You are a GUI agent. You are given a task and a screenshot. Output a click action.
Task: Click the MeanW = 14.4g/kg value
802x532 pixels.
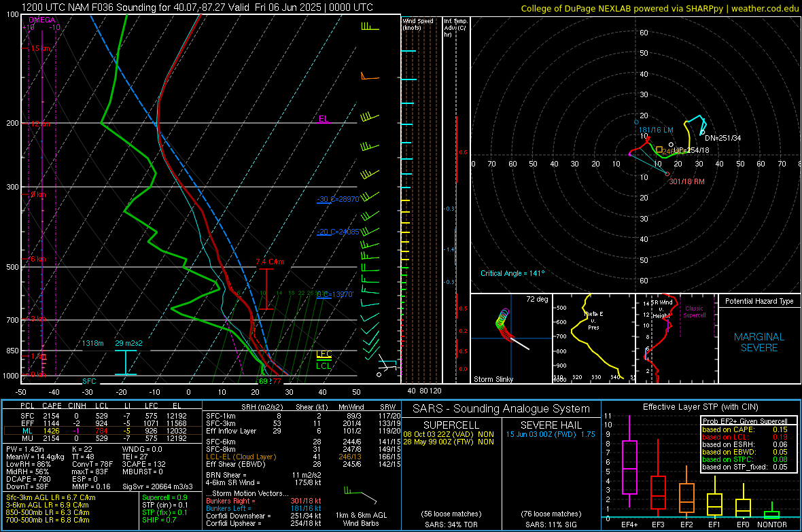(x=35, y=457)
